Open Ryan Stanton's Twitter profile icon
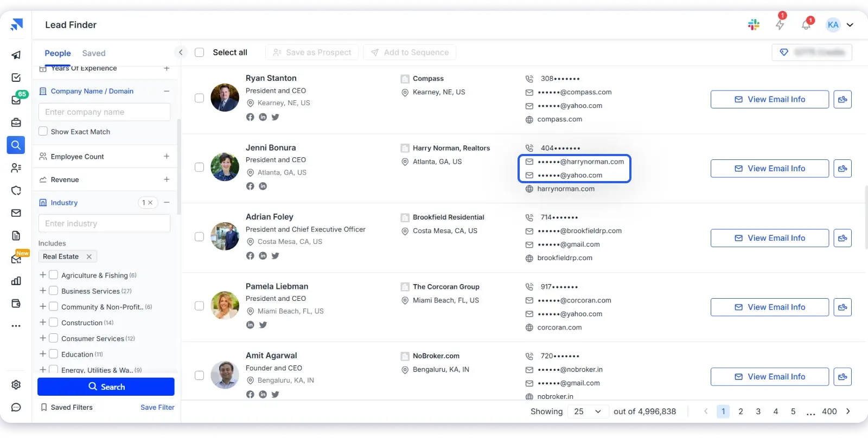 pos(276,117)
